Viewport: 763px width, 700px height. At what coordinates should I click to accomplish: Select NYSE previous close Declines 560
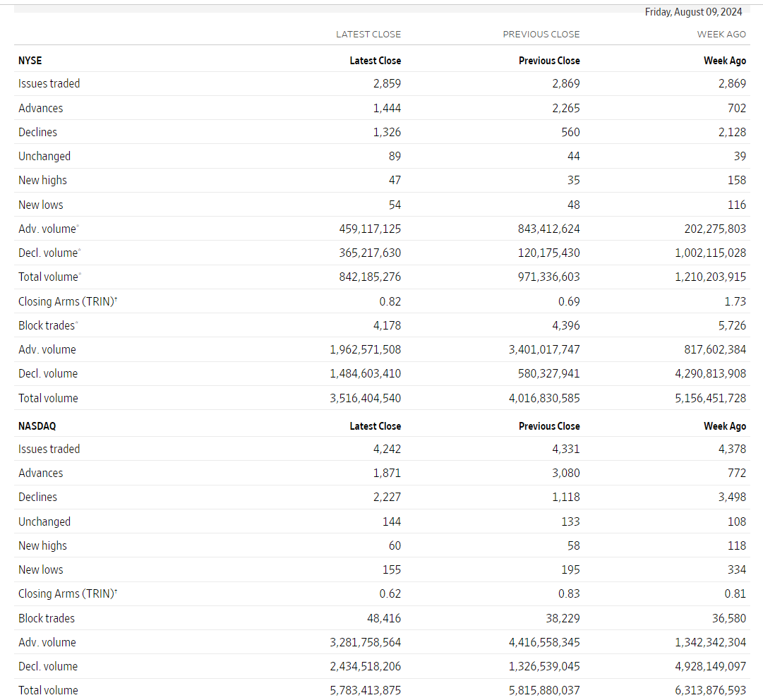coord(571,133)
